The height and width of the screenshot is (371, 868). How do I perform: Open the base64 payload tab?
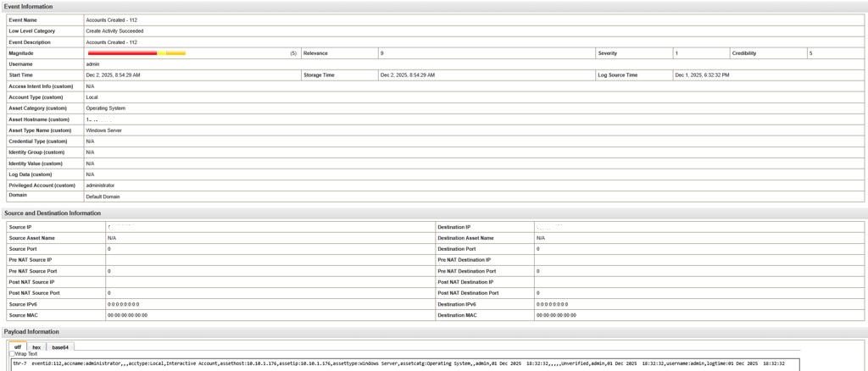[x=60, y=346]
